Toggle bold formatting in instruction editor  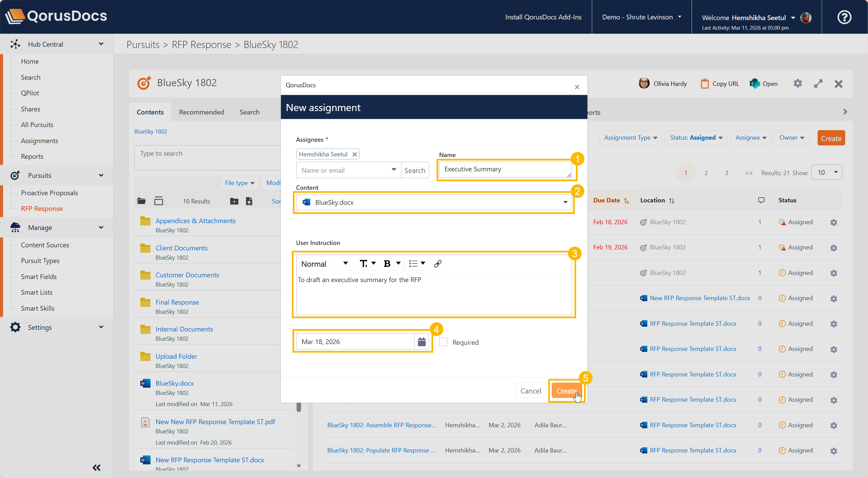[387, 263]
